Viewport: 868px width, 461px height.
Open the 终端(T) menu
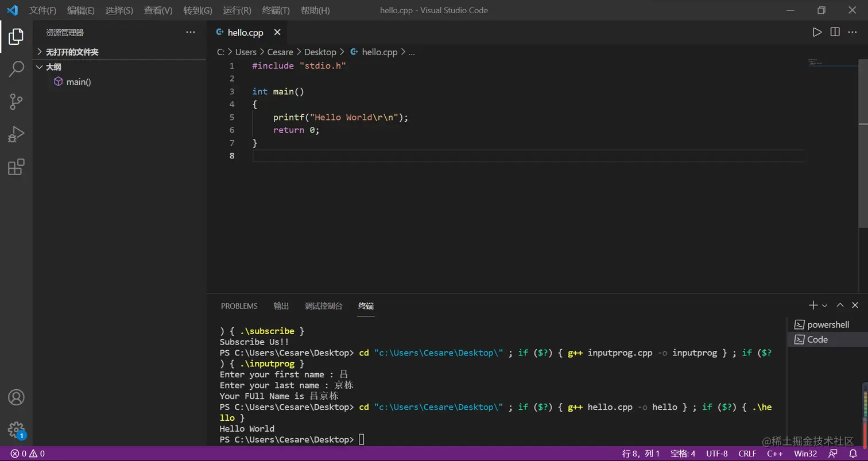click(x=276, y=10)
